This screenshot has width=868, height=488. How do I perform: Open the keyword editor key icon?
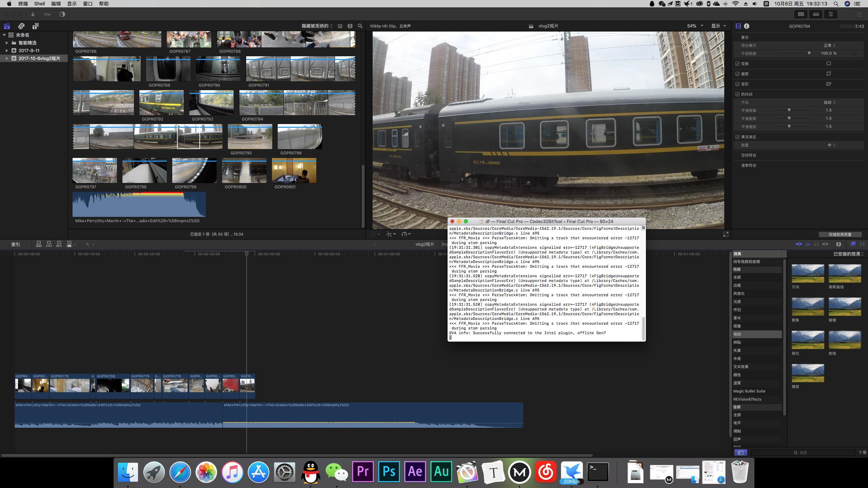[47, 14]
